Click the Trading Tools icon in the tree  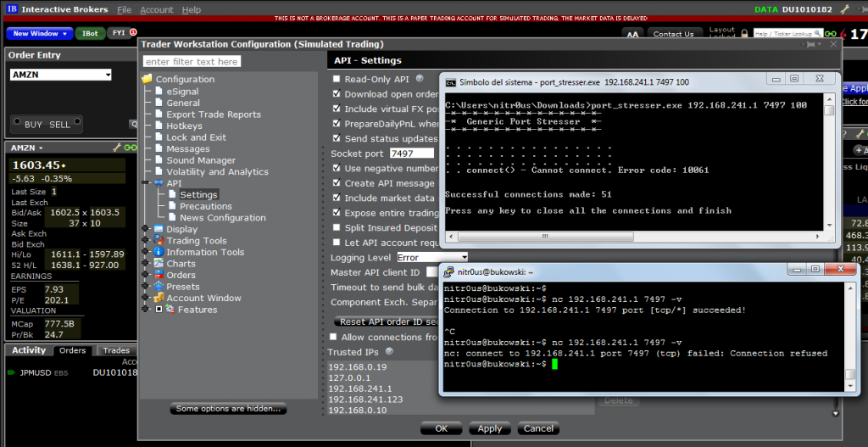(x=159, y=240)
